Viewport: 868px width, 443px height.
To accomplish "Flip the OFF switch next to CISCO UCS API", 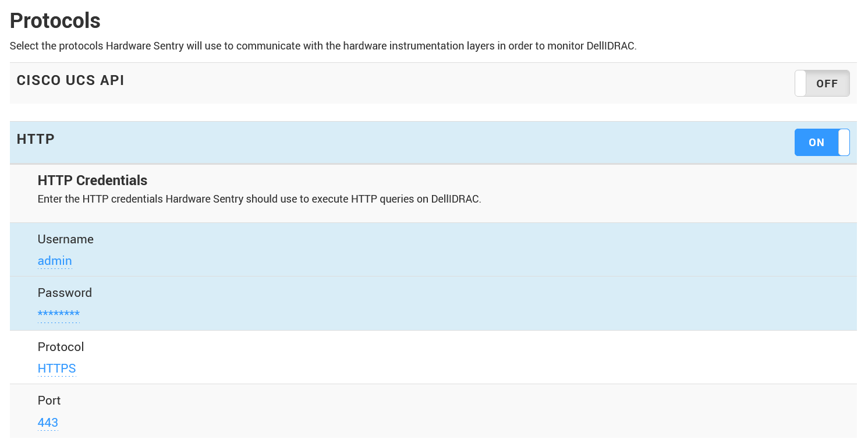I will click(822, 83).
